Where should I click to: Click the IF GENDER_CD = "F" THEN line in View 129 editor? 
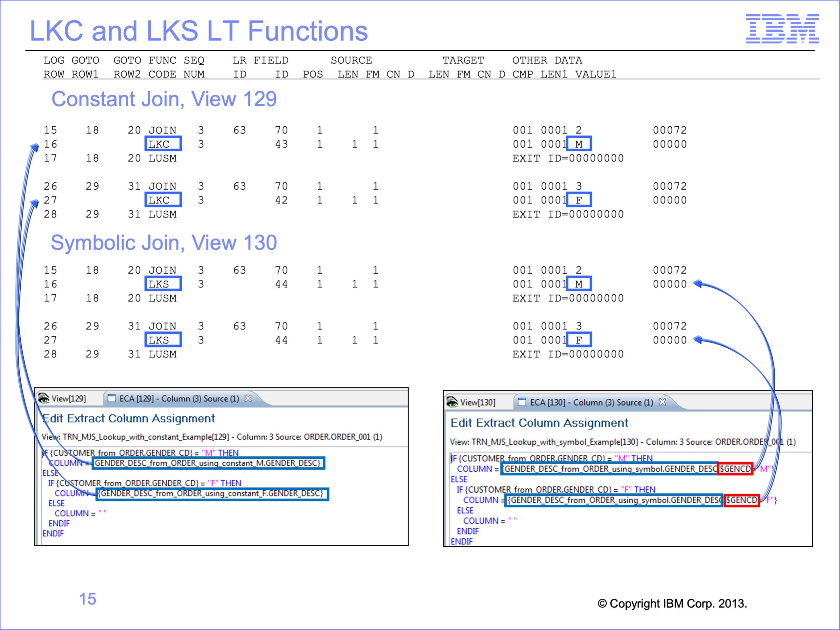145,483
